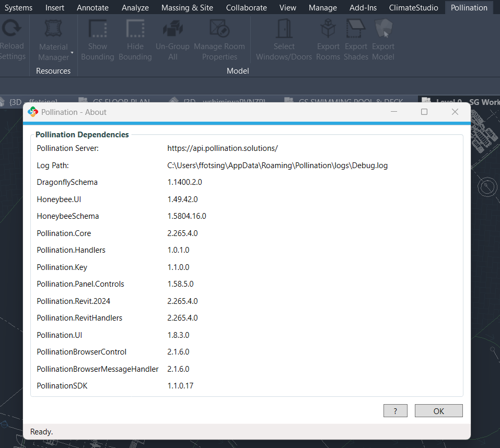Click the HoneybeeSchema version 1.5804.16.0
The image size is (500, 448).
pos(187,216)
